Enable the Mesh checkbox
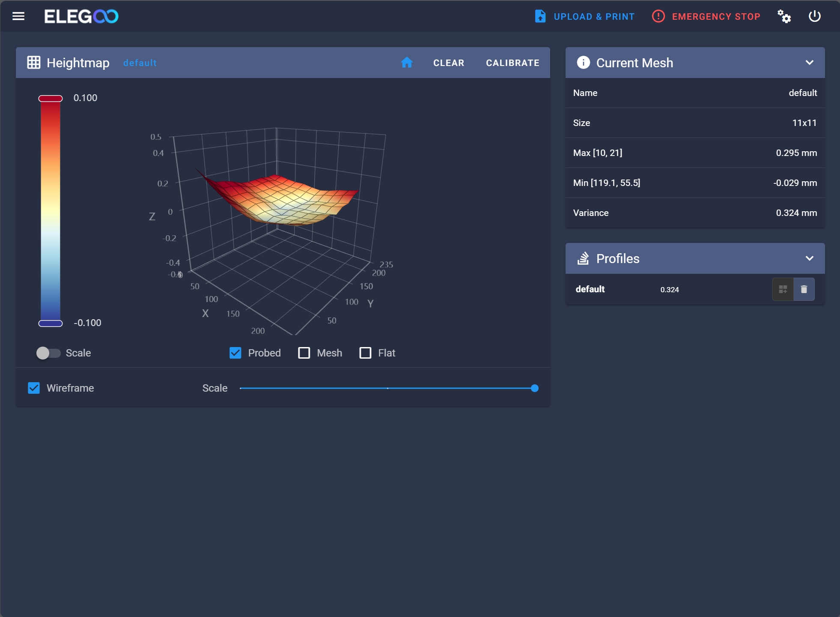The width and height of the screenshot is (840, 617). pyautogui.click(x=304, y=353)
